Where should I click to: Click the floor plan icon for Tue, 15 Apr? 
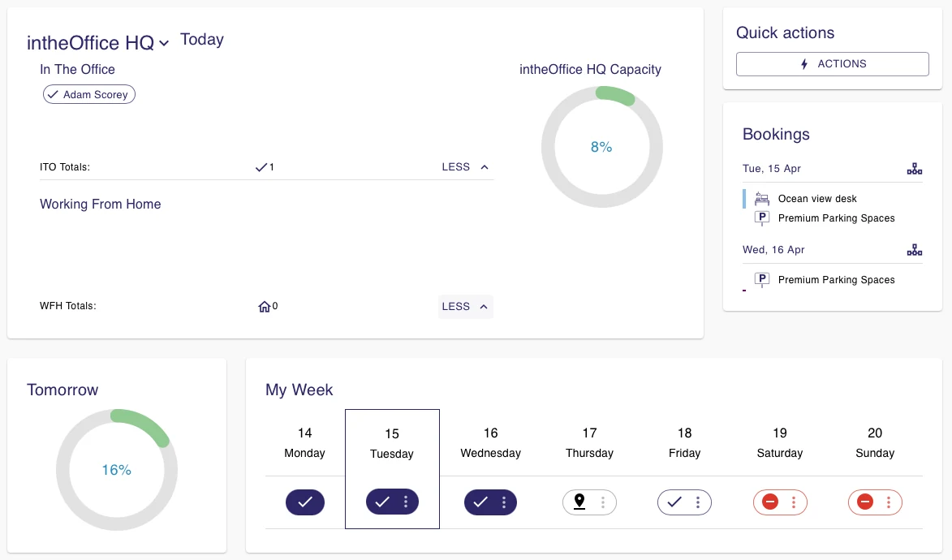point(915,169)
